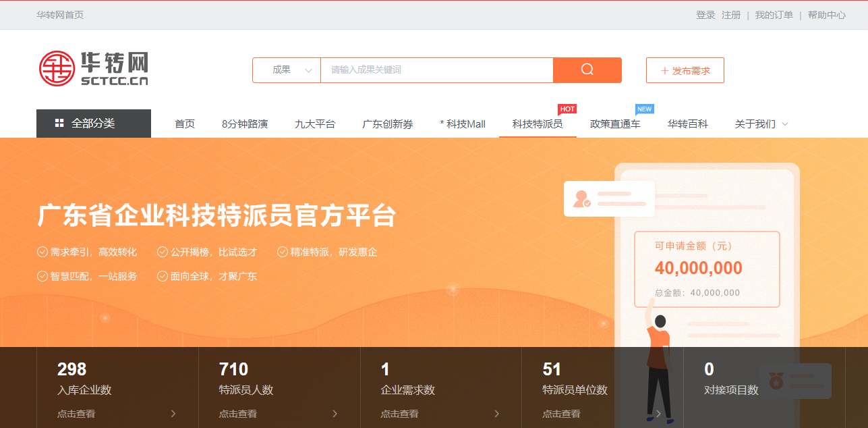Open the 全部分类 category menu

(94, 124)
